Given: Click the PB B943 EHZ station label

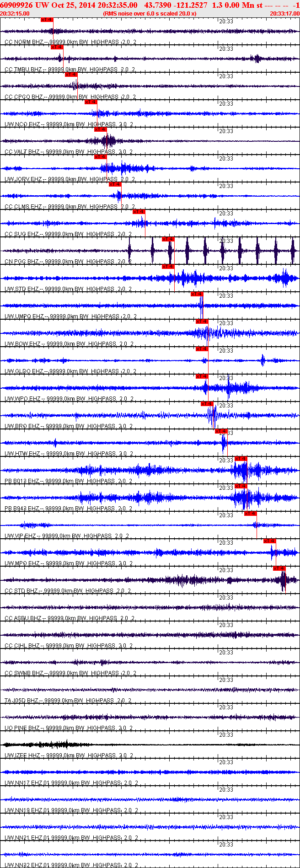Looking at the screenshot, I should [x=69, y=509].
